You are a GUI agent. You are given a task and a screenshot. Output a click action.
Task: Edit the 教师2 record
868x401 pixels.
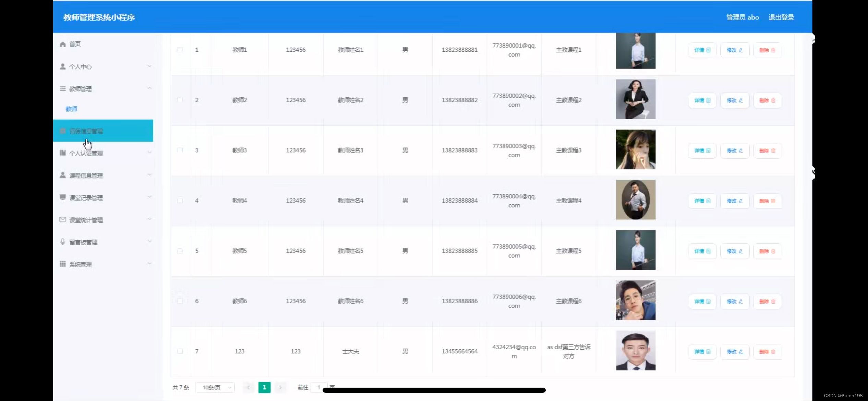tap(735, 100)
